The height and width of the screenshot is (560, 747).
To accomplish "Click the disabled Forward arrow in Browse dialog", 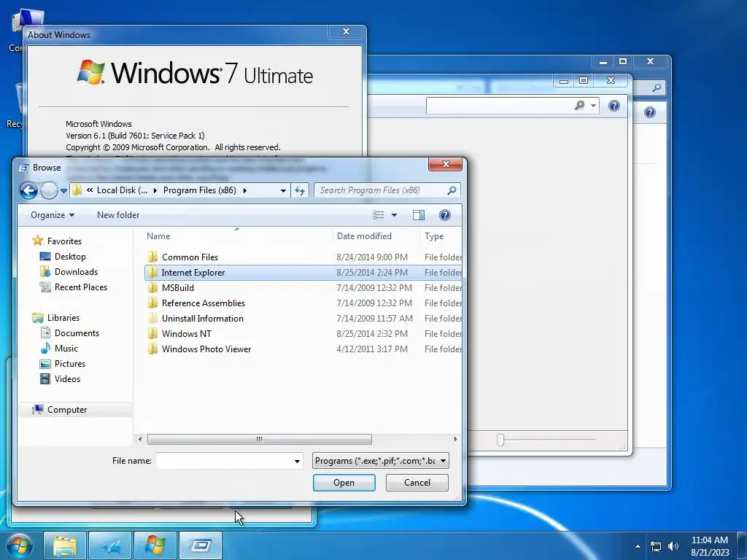I will [x=49, y=190].
